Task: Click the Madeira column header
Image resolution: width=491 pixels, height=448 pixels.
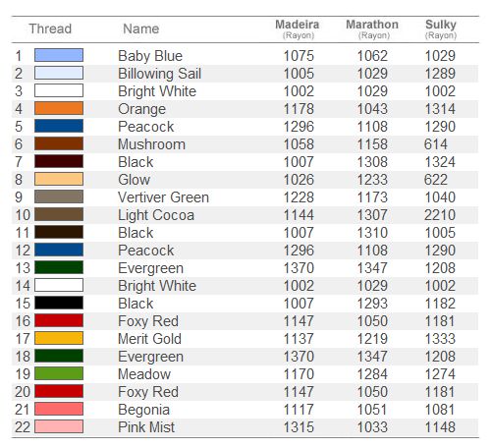Action: click(x=298, y=28)
